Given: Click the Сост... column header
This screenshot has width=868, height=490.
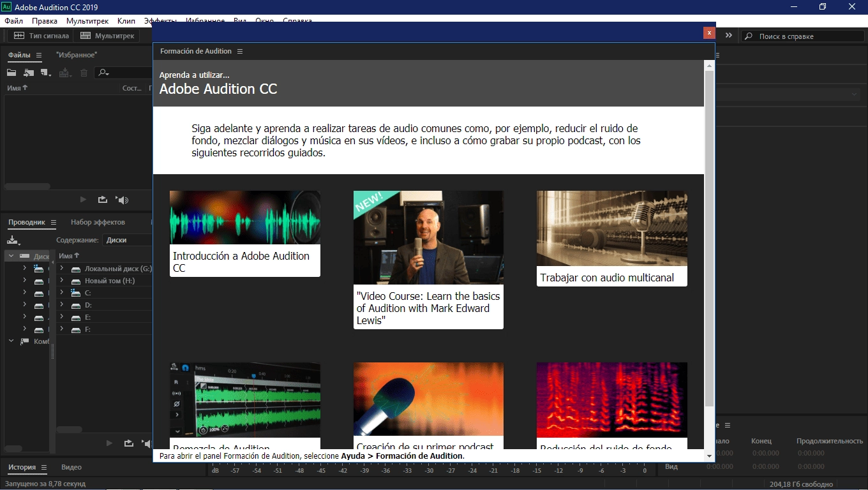Looking at the screenshot, I should point(131,88).
